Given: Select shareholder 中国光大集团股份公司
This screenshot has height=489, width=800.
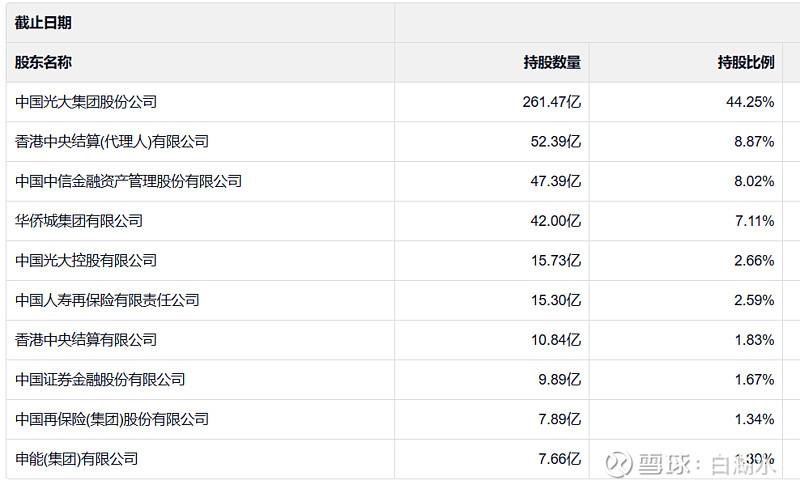Looking at the screenshot, I should pyautogui.click(x=86, y=102).
